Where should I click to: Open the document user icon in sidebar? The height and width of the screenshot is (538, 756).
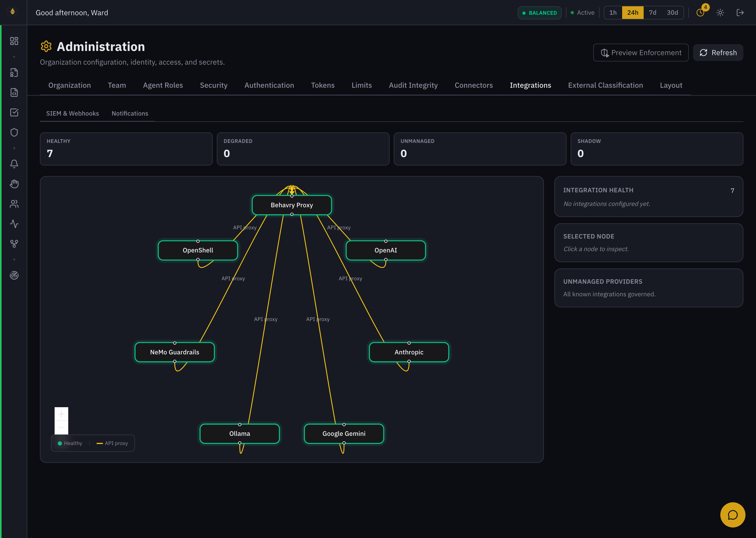[14, 73]
